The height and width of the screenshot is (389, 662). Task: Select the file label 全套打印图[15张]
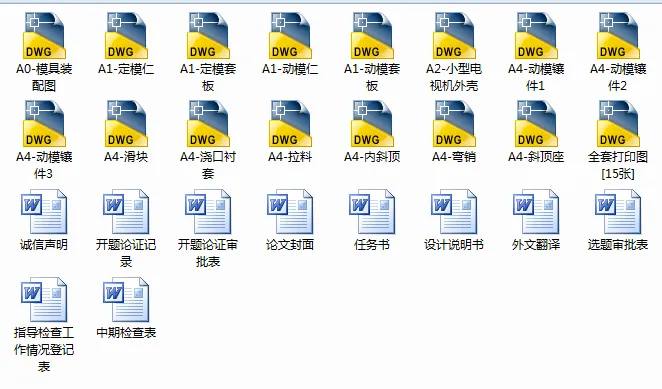[618, 165]
